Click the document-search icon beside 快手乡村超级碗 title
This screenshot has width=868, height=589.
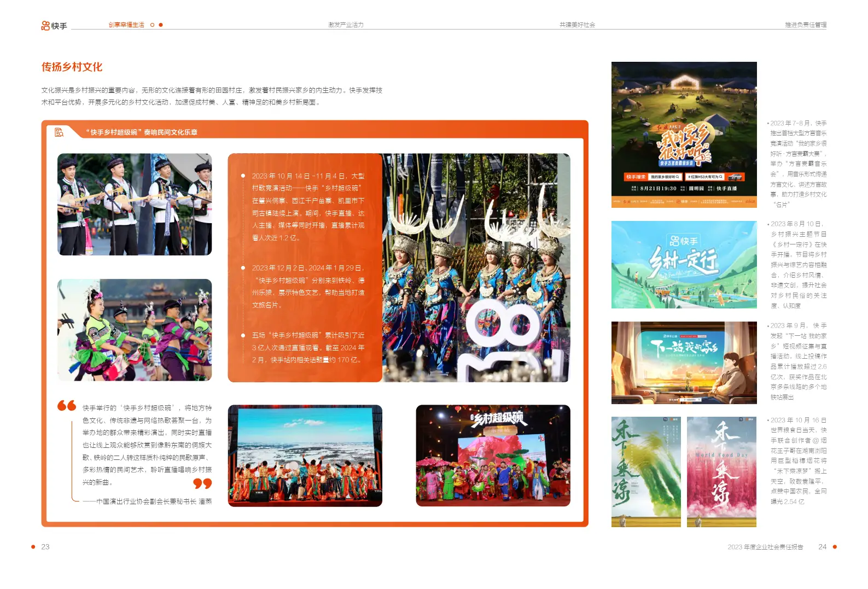pyautogui.click(x=59, y=132)
